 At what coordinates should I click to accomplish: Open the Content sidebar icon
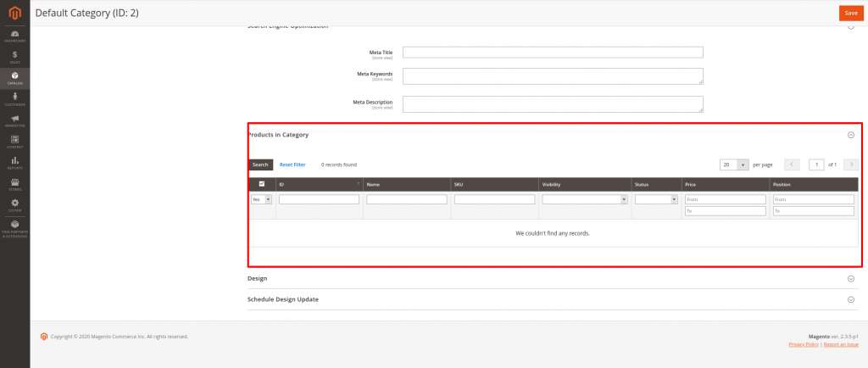click(x=15, y=142)
